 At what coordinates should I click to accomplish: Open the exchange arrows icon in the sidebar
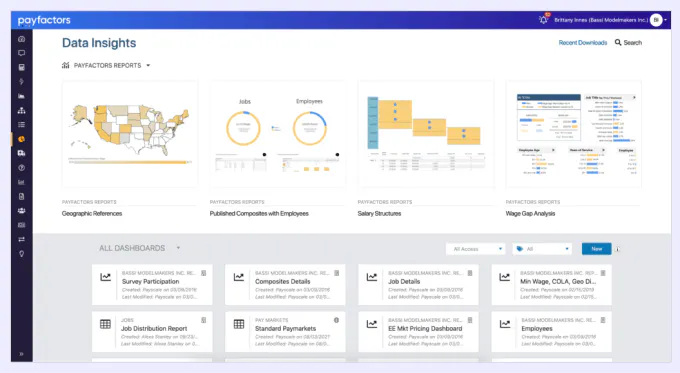click(x=21, y=239)
